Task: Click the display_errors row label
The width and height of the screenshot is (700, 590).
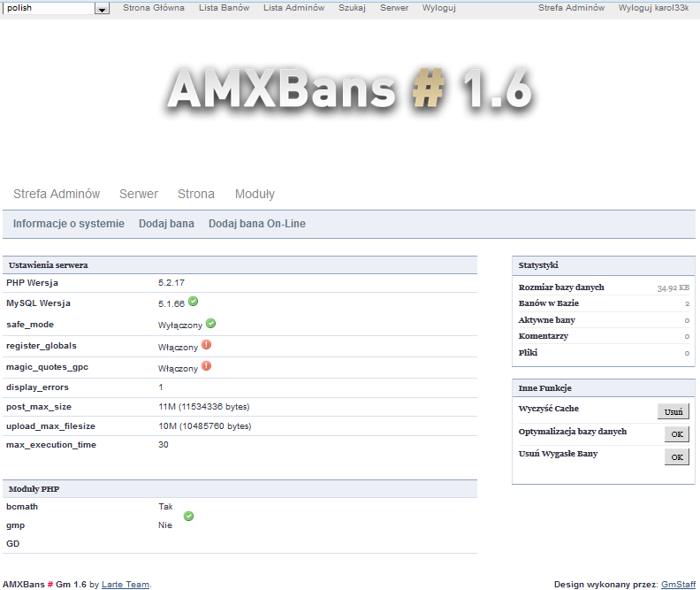Action: click(x=37, y=387)
